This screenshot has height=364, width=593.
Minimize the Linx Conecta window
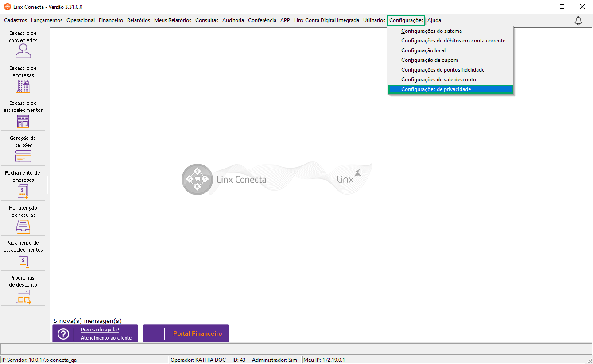click(542, 7)
